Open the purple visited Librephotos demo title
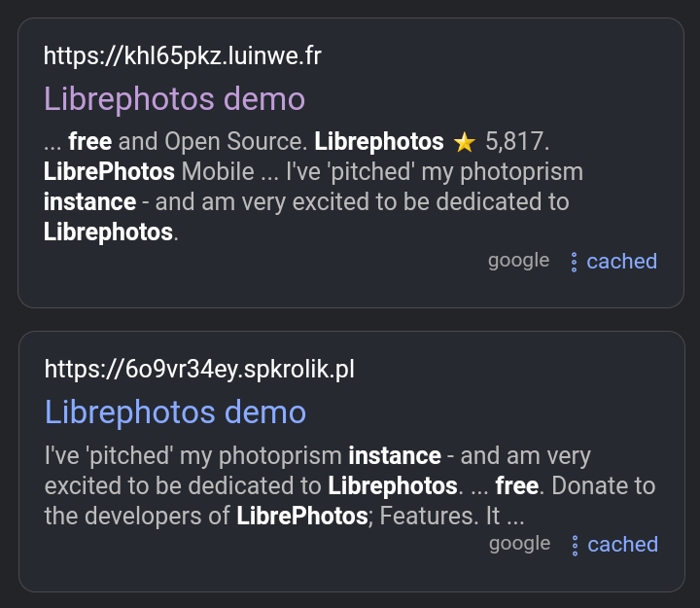 click(174, 99)
